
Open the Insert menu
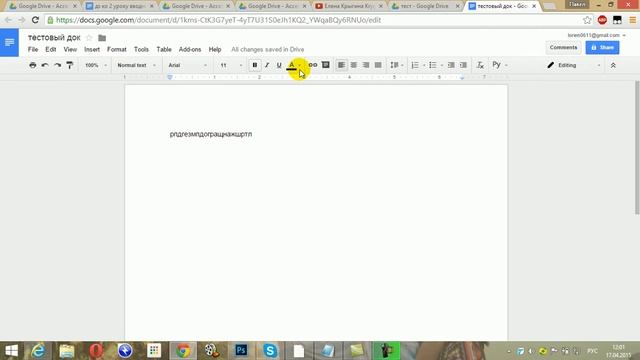pos(92,49)
